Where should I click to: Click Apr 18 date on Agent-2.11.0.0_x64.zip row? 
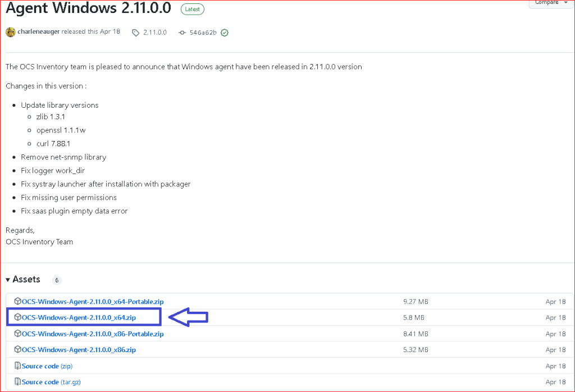(555, 318)
